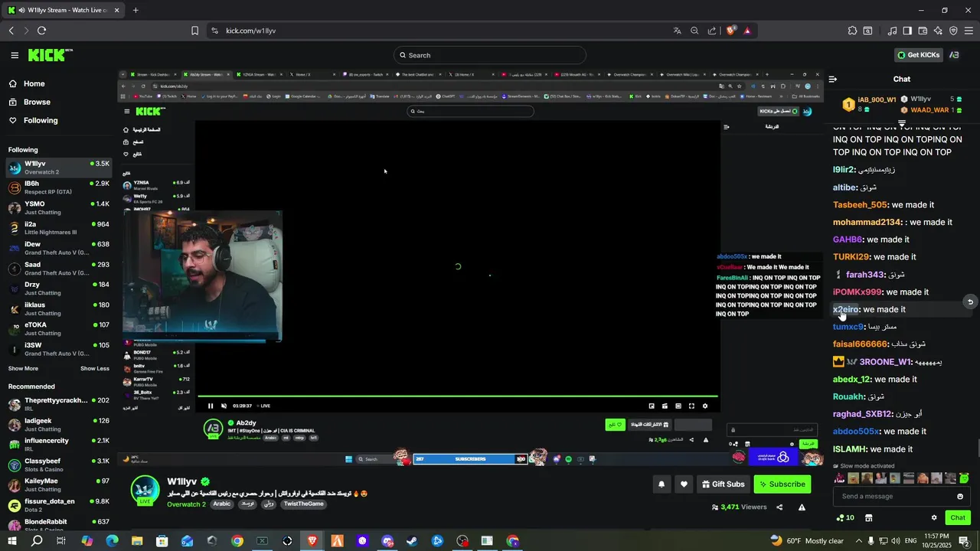Viewport: 980px width, 551px height.
Task: Toggle the browser sidebar panel
Action: tap(907, 31)
